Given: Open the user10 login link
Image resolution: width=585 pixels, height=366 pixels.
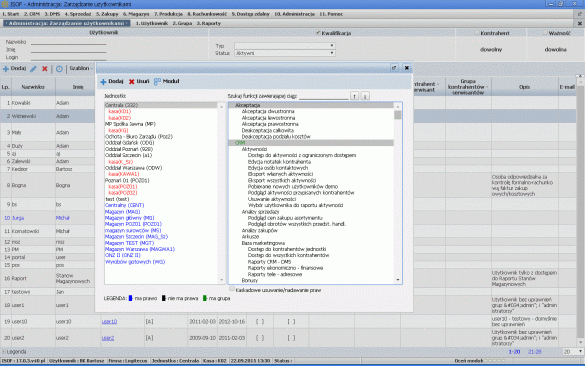Looking at the screenshot, I should [x=109, y=322].
